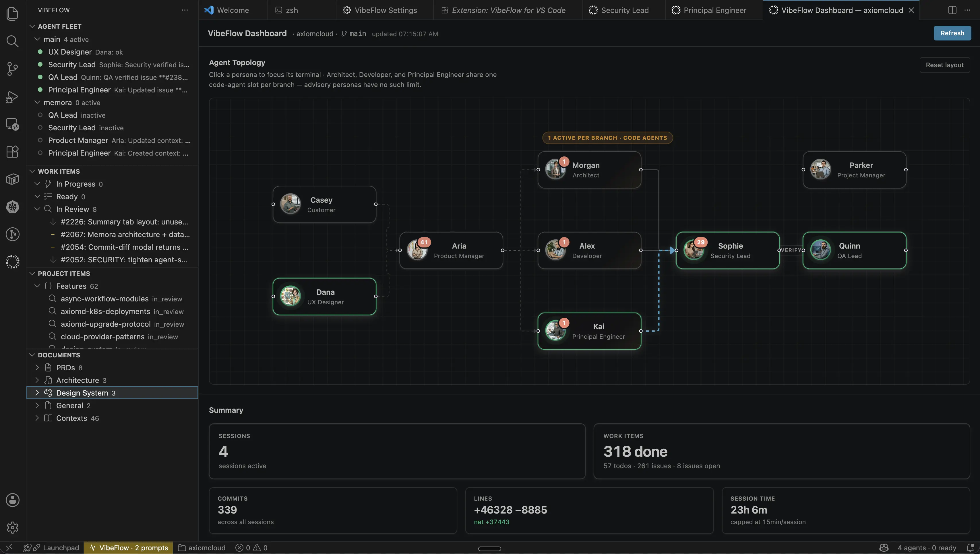The height and width of the screenshot is (554, 980).
Task: Click the notifications bell in status bar
Action: click(x=970, y=547)
